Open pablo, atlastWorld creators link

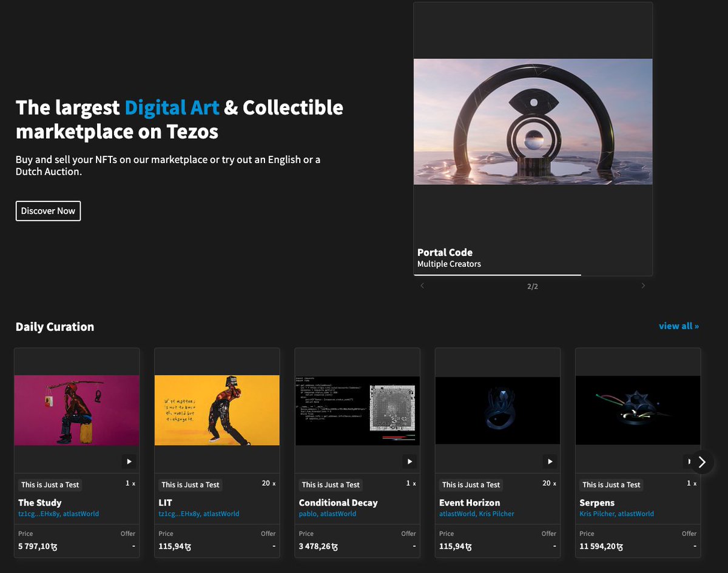[x=327, y=514]
